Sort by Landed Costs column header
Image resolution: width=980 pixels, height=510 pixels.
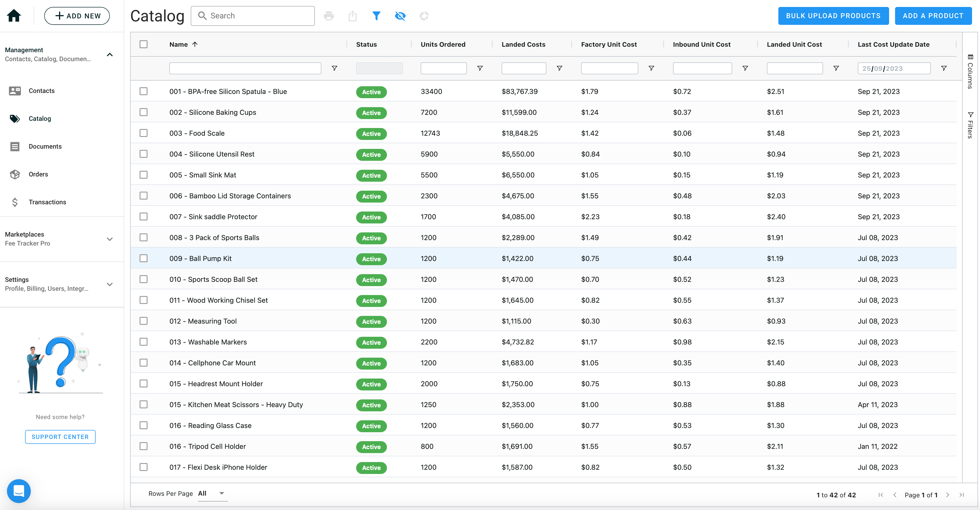point(524,44)
